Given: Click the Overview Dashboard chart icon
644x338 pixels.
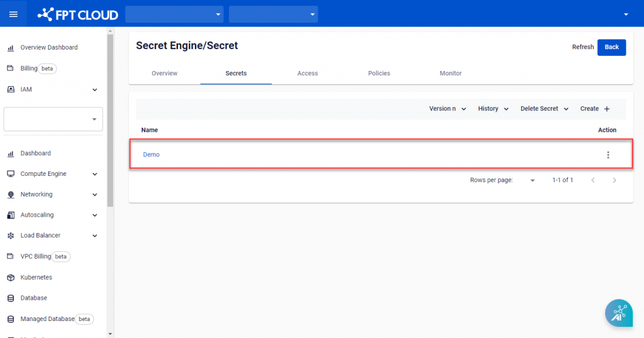Looking at the screenshot, I should 10,48.
